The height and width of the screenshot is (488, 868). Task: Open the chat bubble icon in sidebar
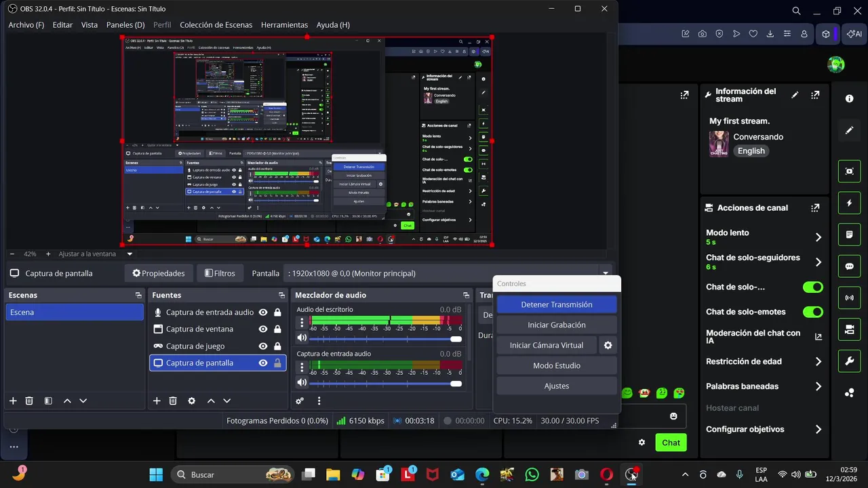[x=849, y=266]
